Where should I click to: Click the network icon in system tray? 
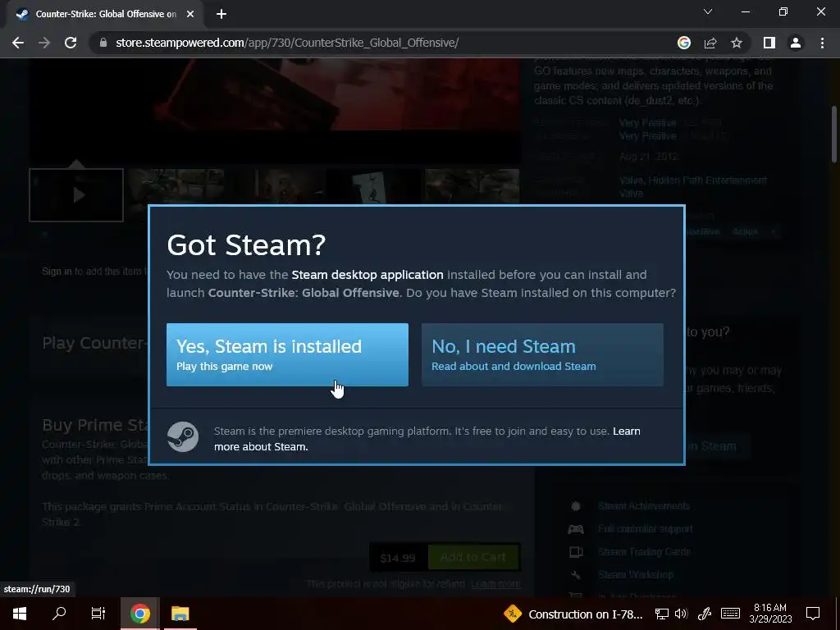pyautogui.click(x=662, y=614)
